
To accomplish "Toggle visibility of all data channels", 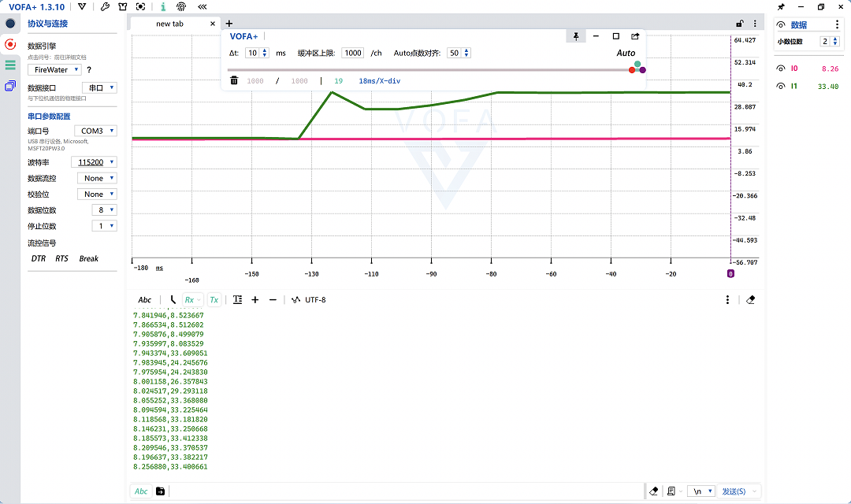I will pyautogui.click(x=781, y=25).
